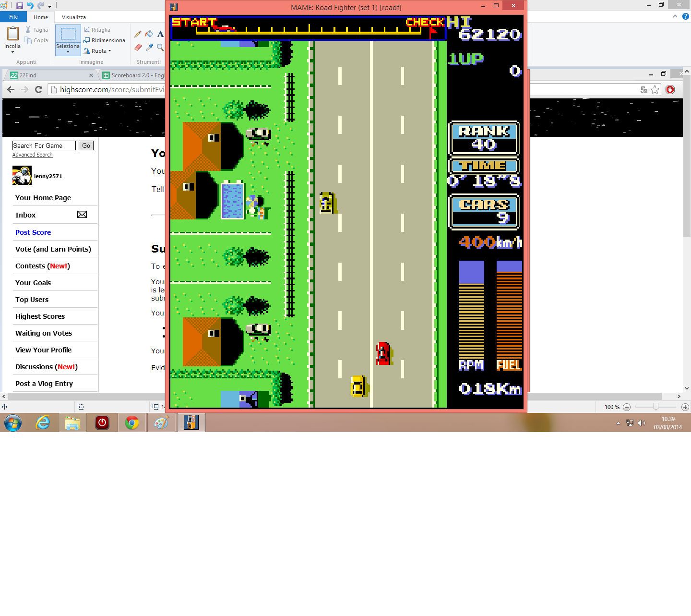Viewport: 691px width, 616px height.
Task: Select the Pencil tool in Paint
Action: [138, 34]
